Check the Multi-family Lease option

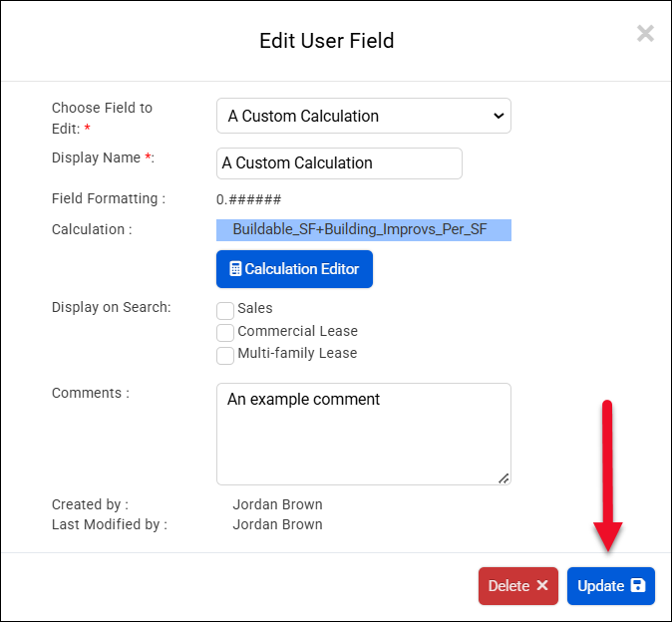tap(225, 356)
